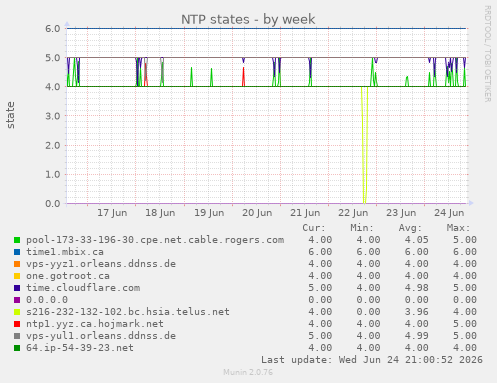Viewport: 497px width, 383px height.
Task: Click the 3.0 y-axis tick label
Action: pyautogui.click(x=53, y=116)
